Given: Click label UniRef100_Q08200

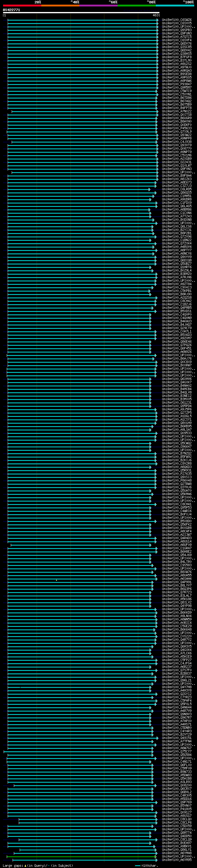Looking at the screenshot, I should pos(176,785).
